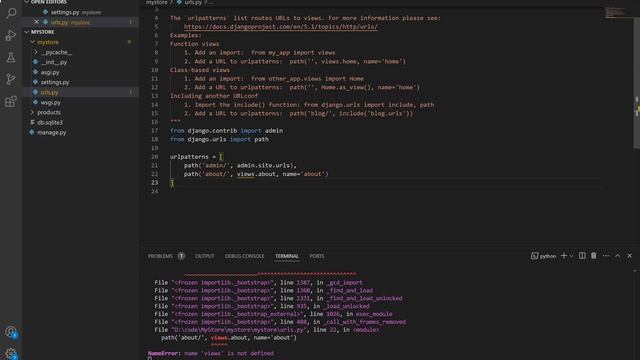Click line number 22 in gutter
640x360 pixels.
tap(155, 174)
